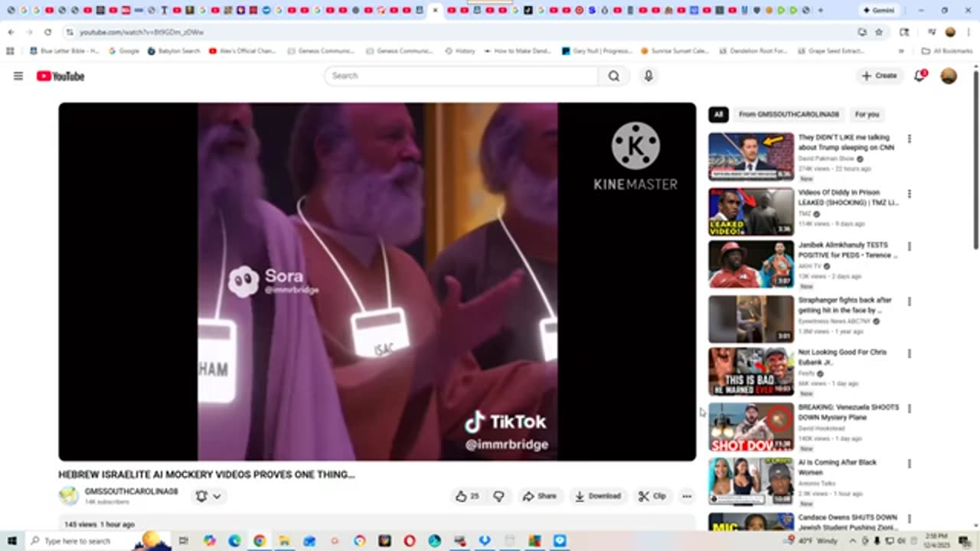Click the browser address bar URL
The image size is (980, 551).
coord(142,32)
